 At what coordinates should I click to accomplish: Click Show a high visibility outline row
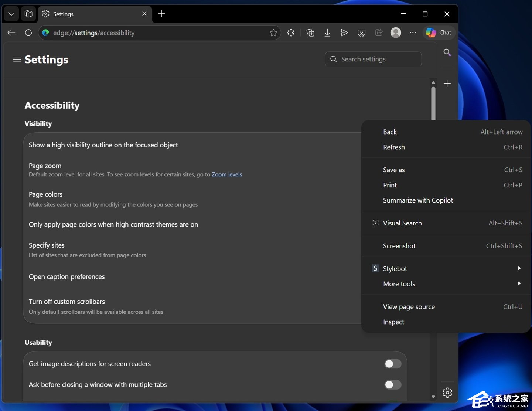(x=192, y=145)
